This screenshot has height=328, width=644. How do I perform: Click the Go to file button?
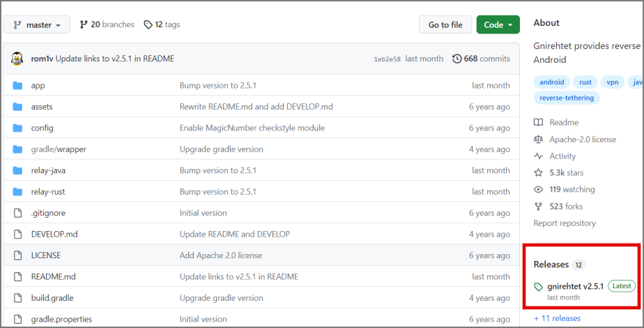click(x=445, y=24)
